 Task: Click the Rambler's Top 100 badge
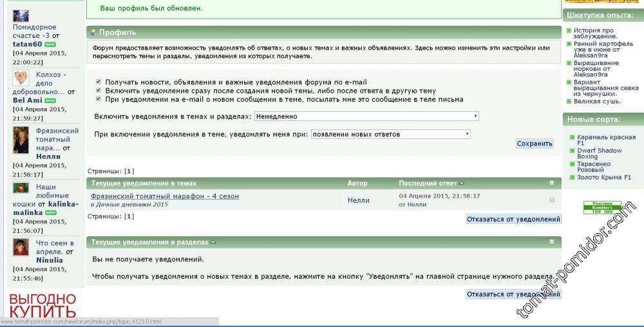click(x=602, y=207)
